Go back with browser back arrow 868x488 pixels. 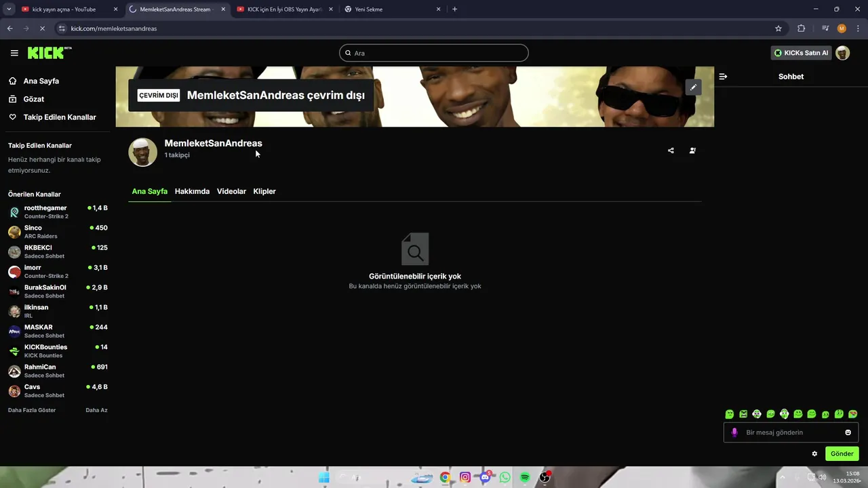pos(9,28)
